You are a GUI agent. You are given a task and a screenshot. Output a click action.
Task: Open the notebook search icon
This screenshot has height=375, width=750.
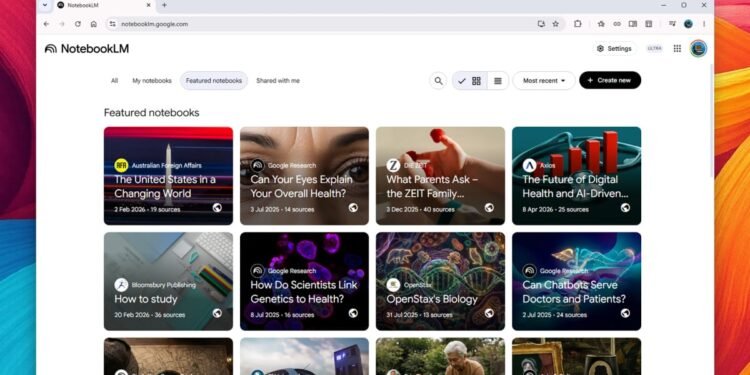438,81
